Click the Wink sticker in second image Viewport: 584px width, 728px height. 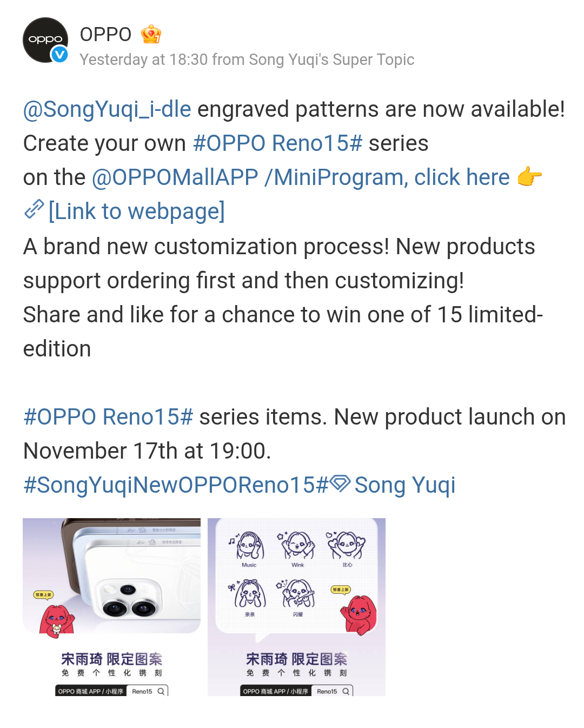point(297,548)
